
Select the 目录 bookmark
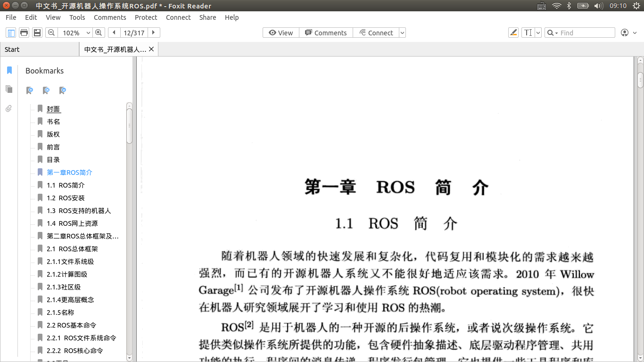pyautogui.click(x=53, y=160)
